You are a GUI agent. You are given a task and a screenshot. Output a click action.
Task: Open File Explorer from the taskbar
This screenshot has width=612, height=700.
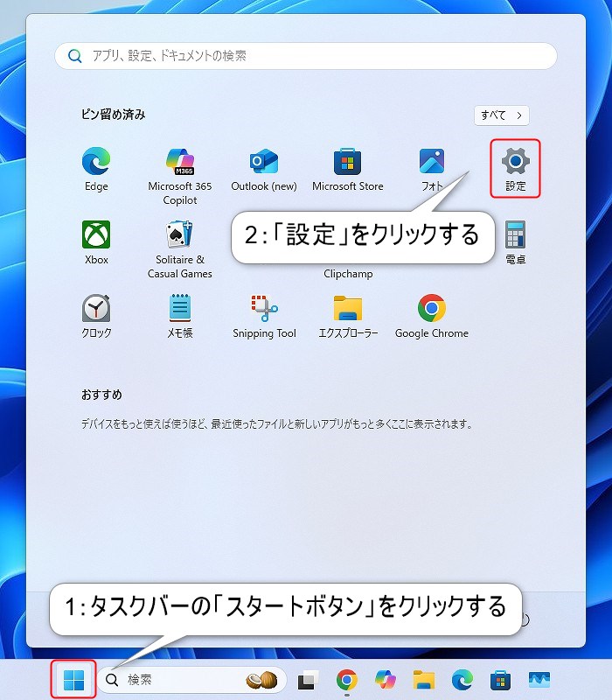pos(424,680)
